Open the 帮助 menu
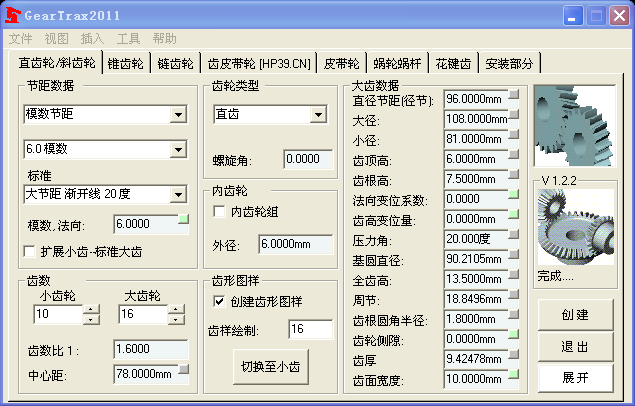This screenshot has width=635, height=406. [x=164, y=39]
